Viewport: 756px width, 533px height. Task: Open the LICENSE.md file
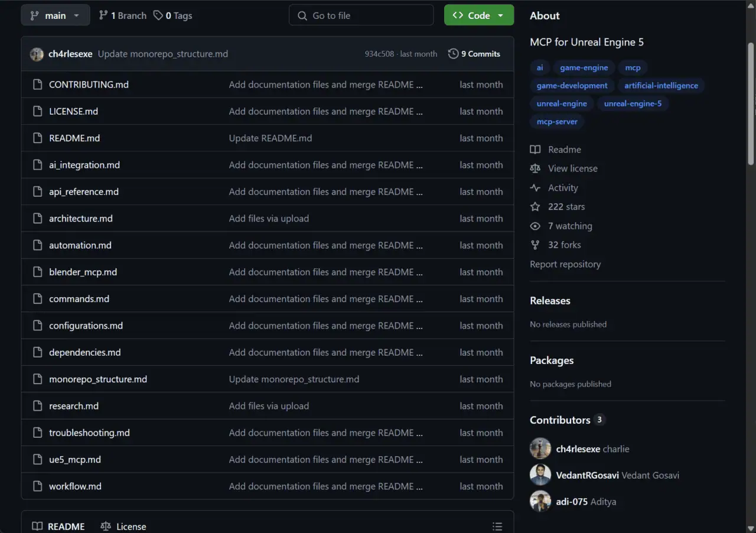(73, 111)
